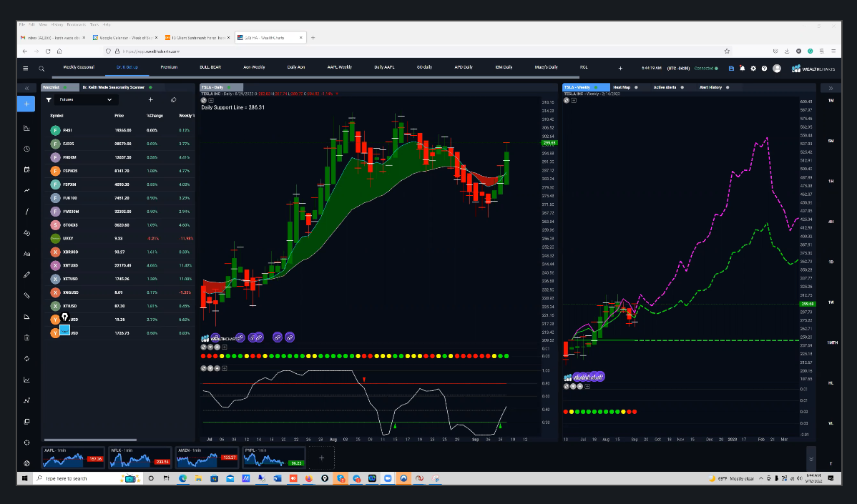857x504 pixels.
Task: Open the PYPL 1min mini chart
Action: pos(273,458)
